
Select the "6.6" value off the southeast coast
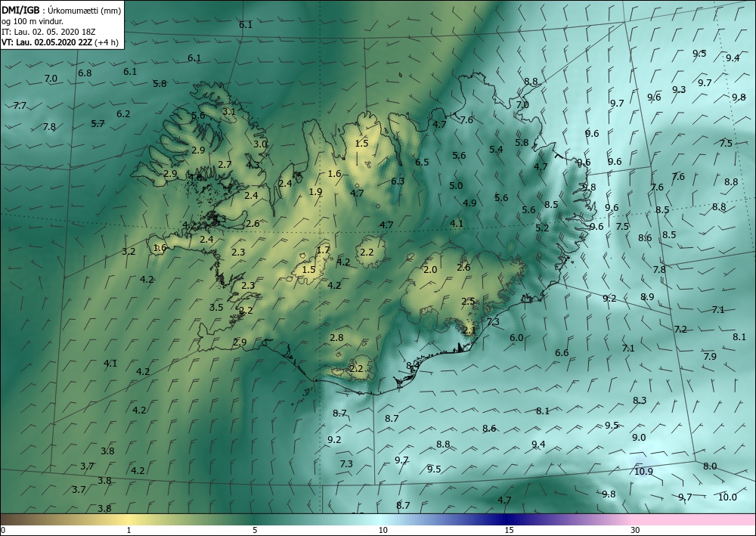click(562, 353)
